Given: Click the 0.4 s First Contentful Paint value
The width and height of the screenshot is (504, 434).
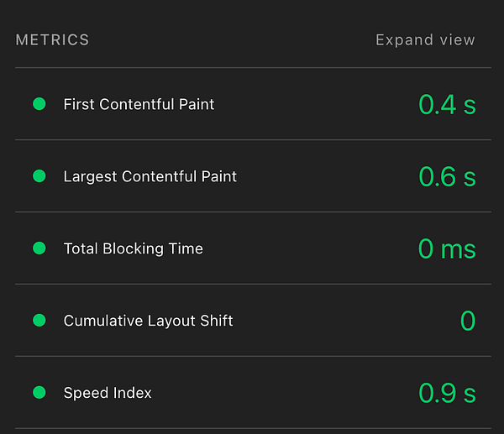Looking at the screenshot, I should (447, 105).
